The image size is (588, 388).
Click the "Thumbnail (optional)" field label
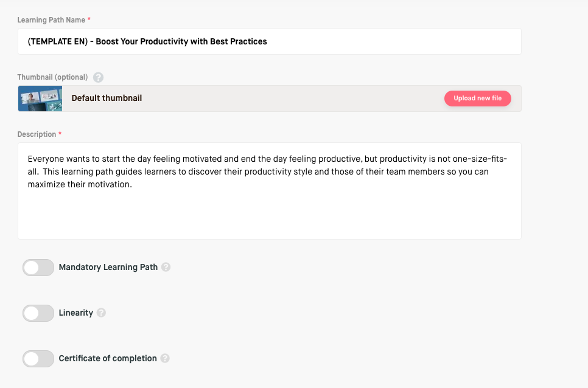point(52,77)
